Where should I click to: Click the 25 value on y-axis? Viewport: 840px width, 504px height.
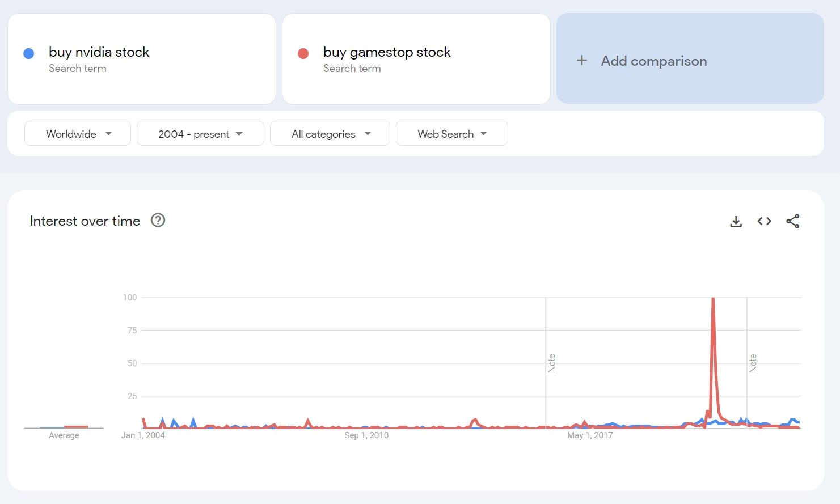pyautogui.click(x=132, y=396)
